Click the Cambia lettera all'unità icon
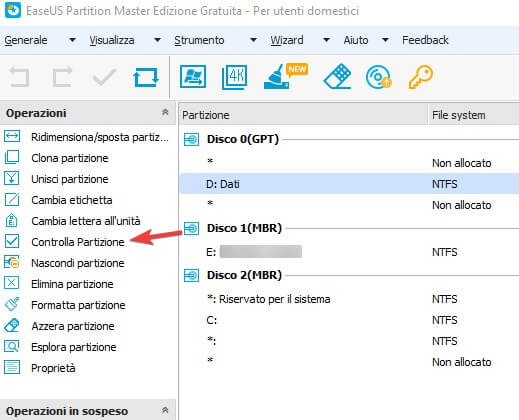Screen dimensions: 519x420 (12, 220)
